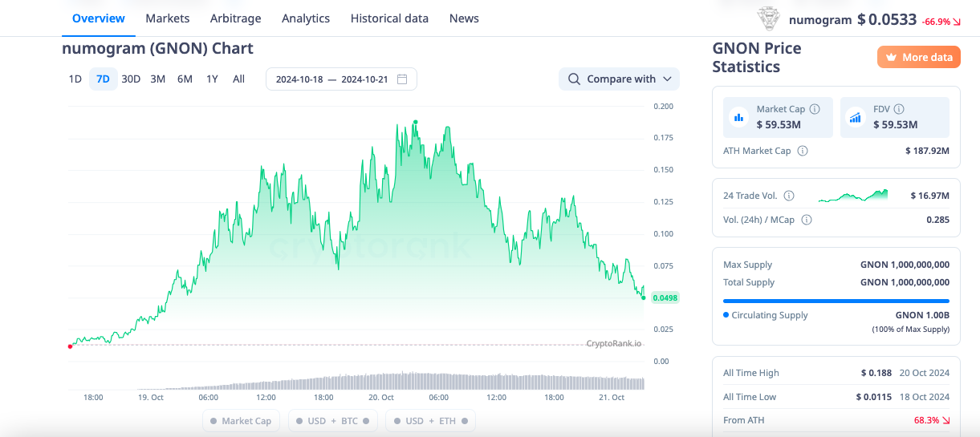This screenshot has width=980, height=437.
Task: Select the 3M chart range
Action: click(158, 79)
